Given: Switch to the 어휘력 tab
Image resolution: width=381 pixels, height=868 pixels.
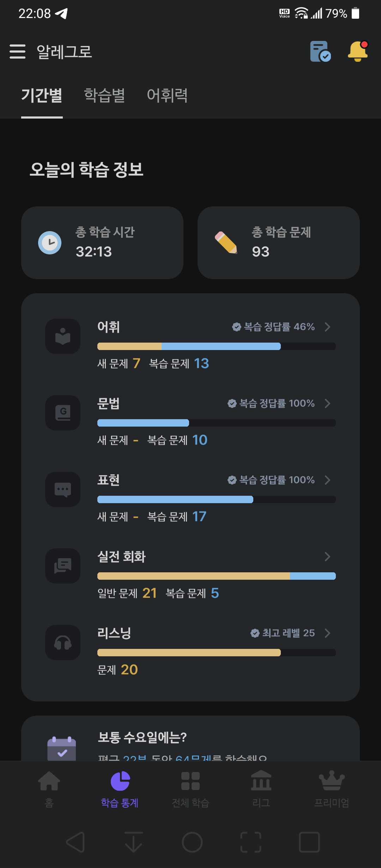Looking at the screenshot, I should 167,95.
